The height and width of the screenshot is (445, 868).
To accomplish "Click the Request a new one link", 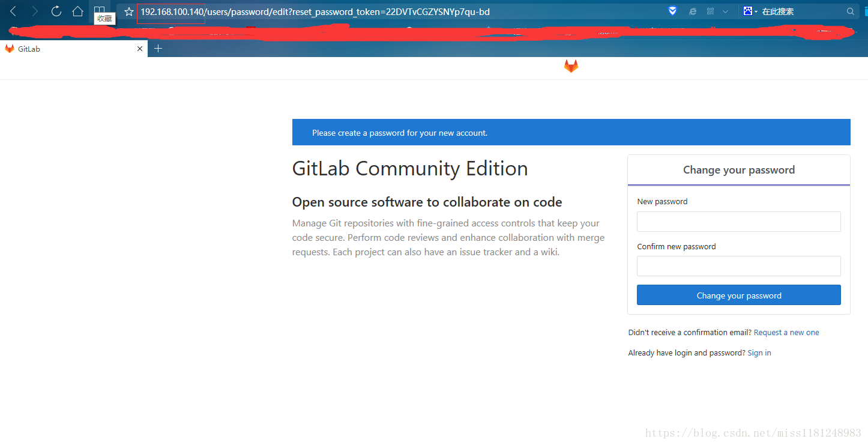I will tap(786, 332).
